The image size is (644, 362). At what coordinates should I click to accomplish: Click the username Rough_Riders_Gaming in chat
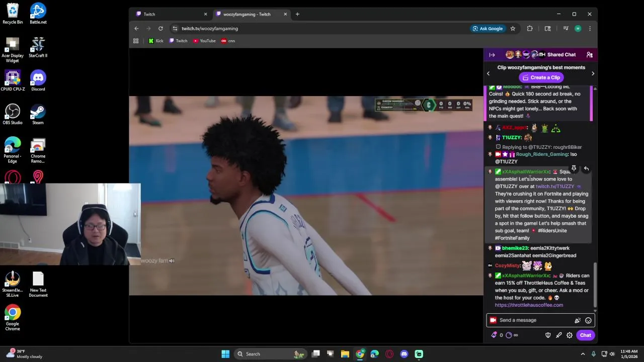point(541,154)
